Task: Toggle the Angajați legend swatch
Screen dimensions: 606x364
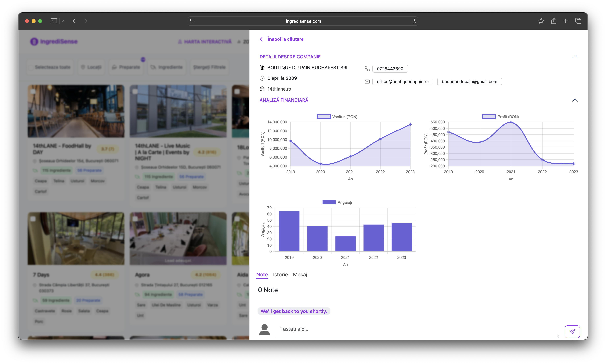Action: [329, 202]
